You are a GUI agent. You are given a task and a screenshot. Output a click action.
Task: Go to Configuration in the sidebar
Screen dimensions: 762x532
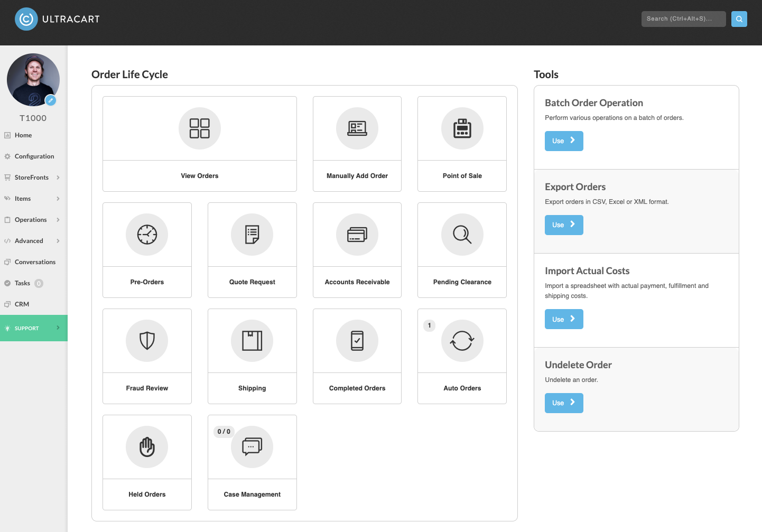(x=34, y=156)
